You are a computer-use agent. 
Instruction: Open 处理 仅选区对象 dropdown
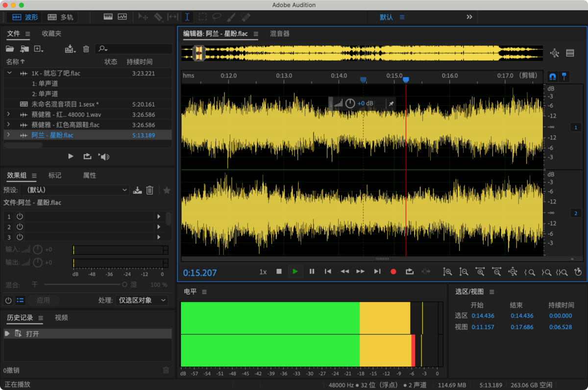[x=143, y=300]
